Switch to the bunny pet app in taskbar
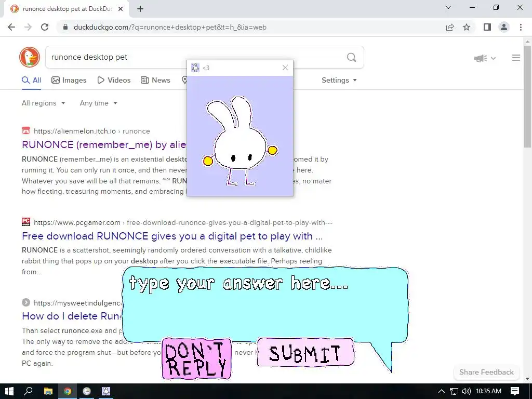Image resolution: width=532 pixels, height=399 pixels. click(106, 391)
